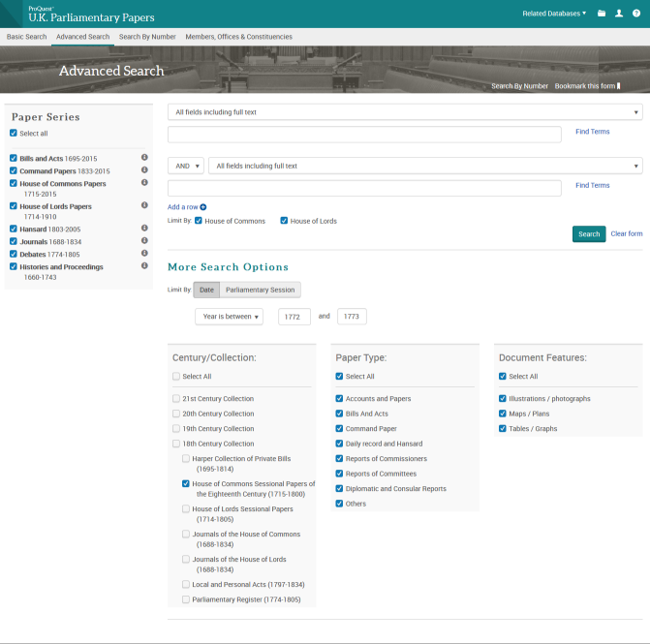Check Local and Personal Acts (1797-1834)
The width and height of the screenshot is (650, 644).
186,584
